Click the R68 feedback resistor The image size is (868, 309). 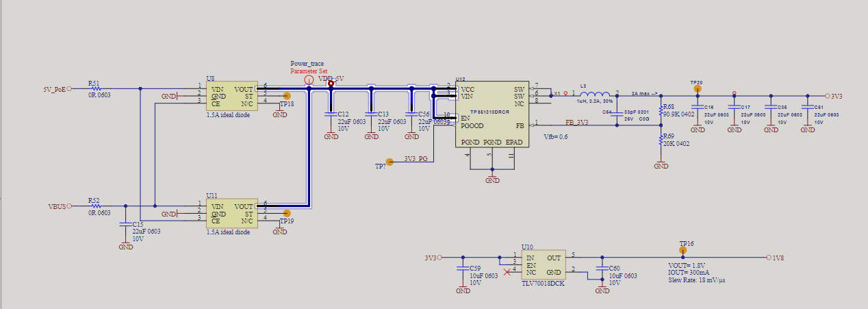coord(661,110)
